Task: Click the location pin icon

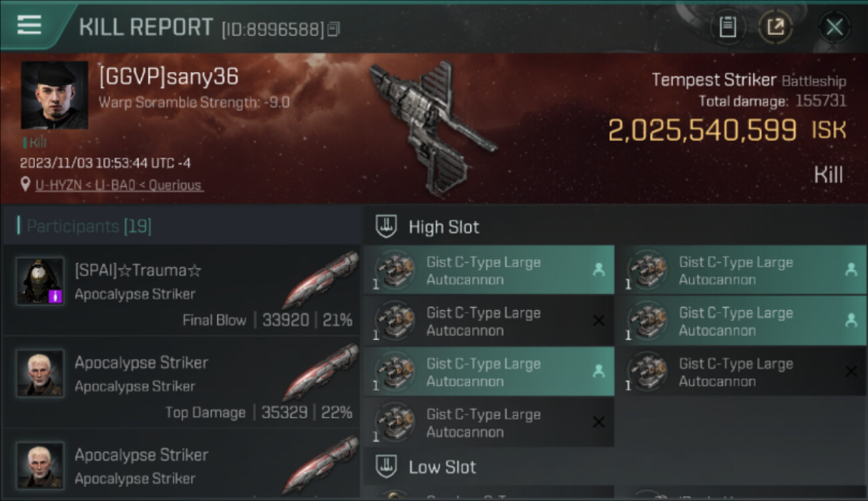Action: [25, 184]
